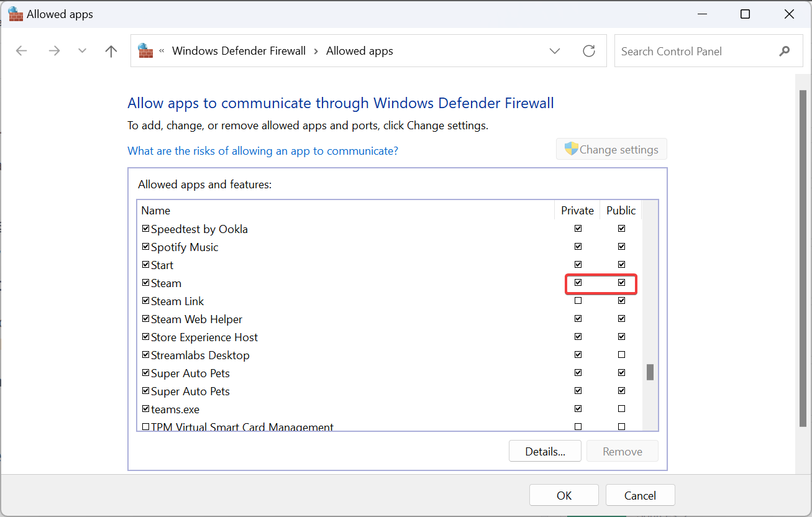
Task: Confirm with the OK button
Action: 564,495
